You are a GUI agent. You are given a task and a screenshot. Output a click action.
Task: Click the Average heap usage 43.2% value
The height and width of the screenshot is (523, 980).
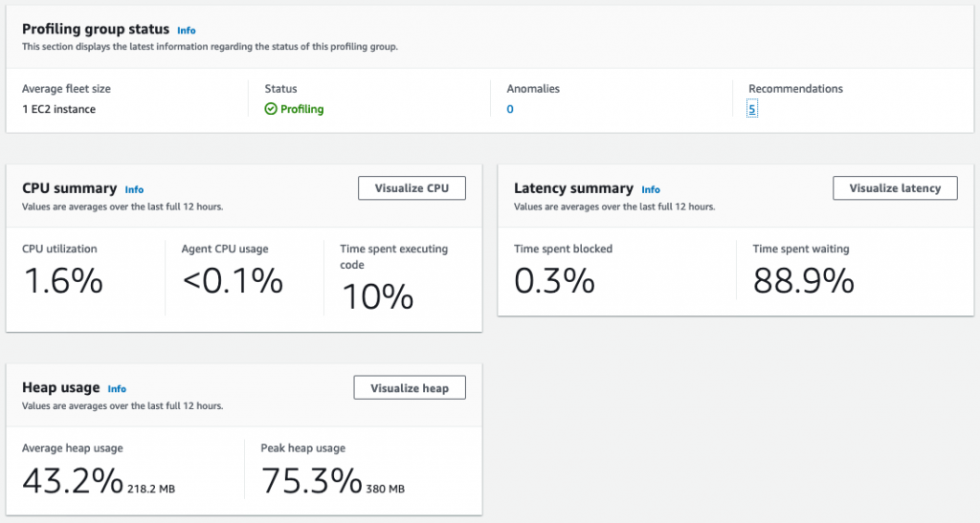pos(73,480)
